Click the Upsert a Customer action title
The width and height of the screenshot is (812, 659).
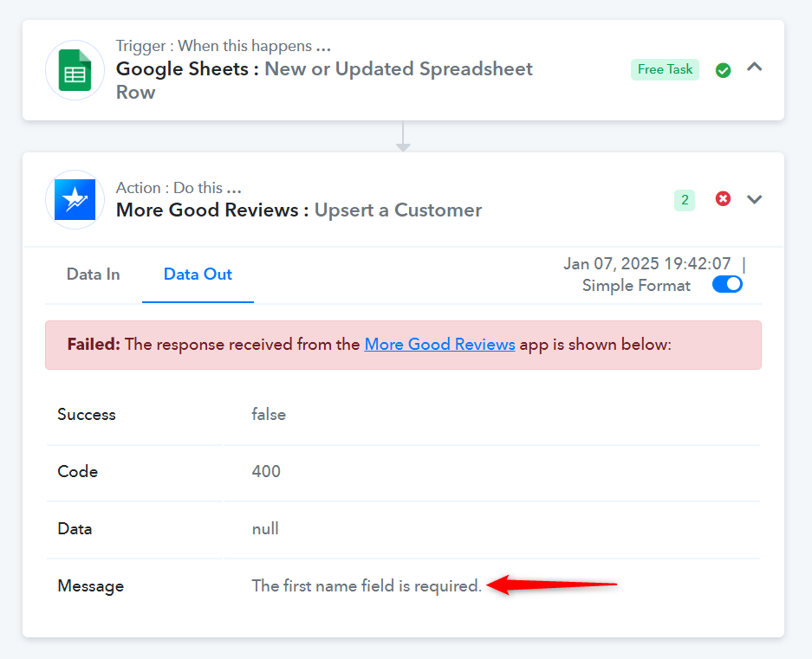[x=299, y=210]
